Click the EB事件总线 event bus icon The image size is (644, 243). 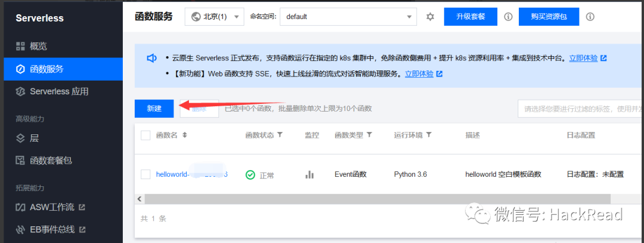click(20, 229)
